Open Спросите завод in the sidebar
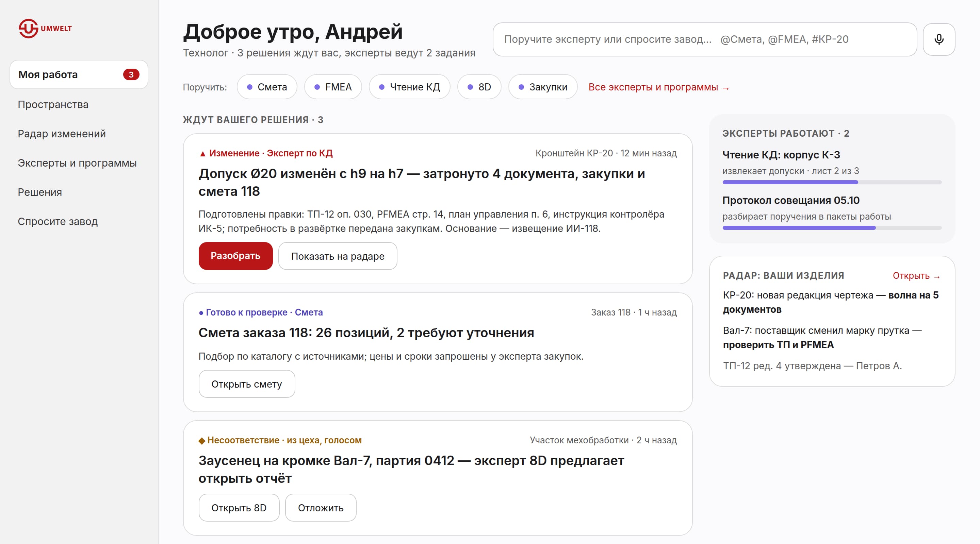The width and height of the screenshot is (980, 544). (58, 222)
